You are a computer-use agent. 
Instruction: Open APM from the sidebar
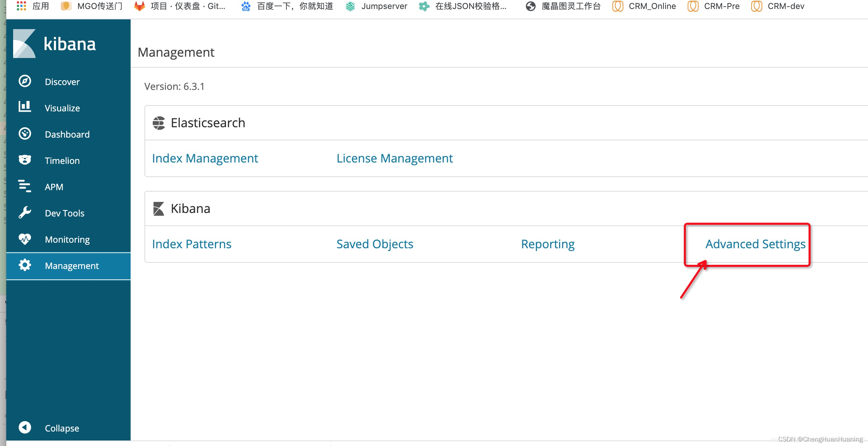(x=68, y=187)
